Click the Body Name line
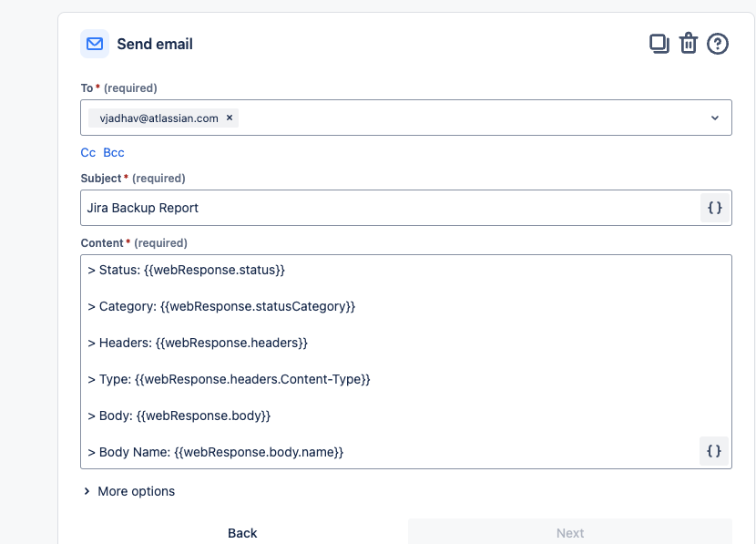 (x=216, y=452)
